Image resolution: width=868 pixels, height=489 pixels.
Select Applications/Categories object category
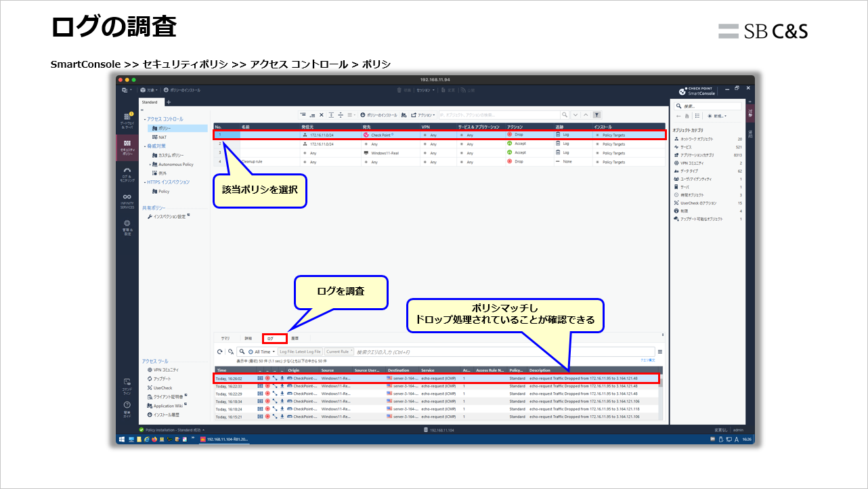click(x=708, y=154)
